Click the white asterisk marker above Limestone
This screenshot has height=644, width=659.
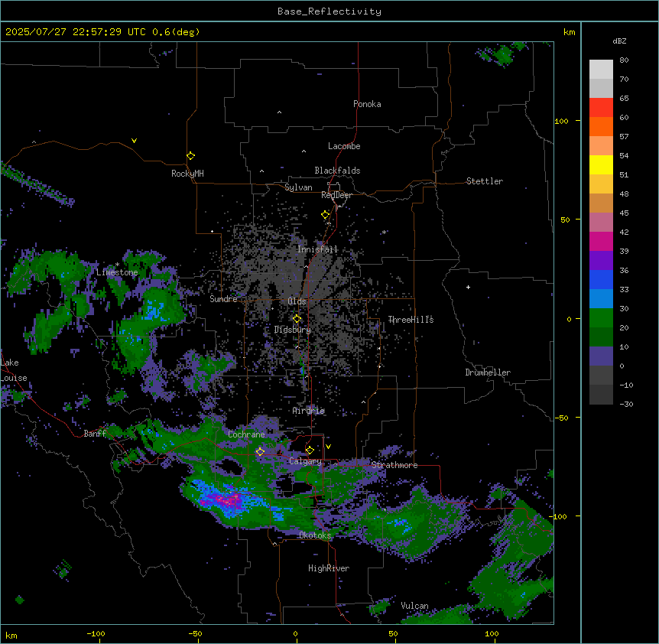[x=117, y=265]
